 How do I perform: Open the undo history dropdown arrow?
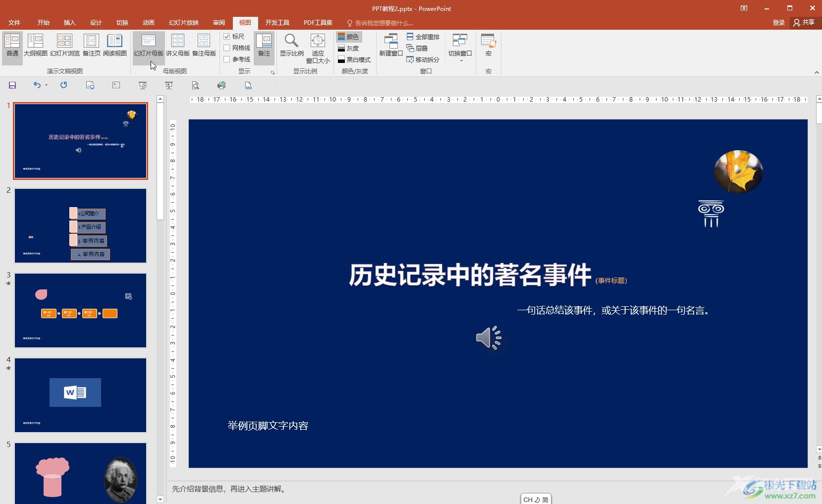(x=46, y=85)
